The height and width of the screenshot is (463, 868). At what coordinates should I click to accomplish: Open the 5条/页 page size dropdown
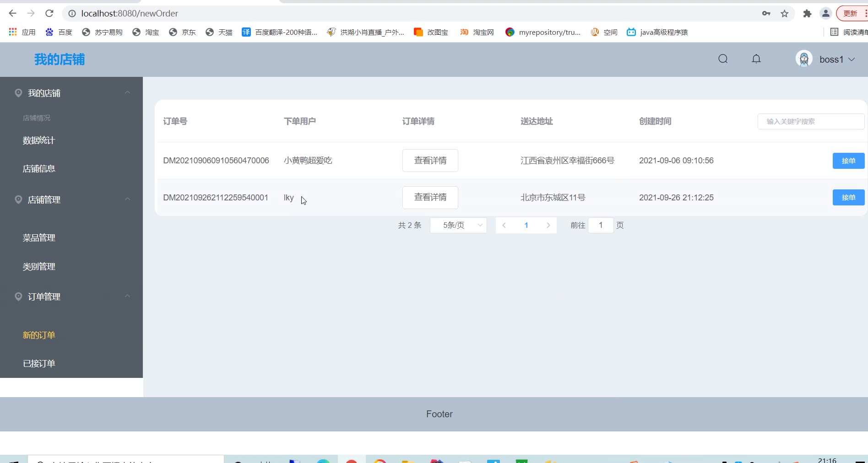coord(458,225)
